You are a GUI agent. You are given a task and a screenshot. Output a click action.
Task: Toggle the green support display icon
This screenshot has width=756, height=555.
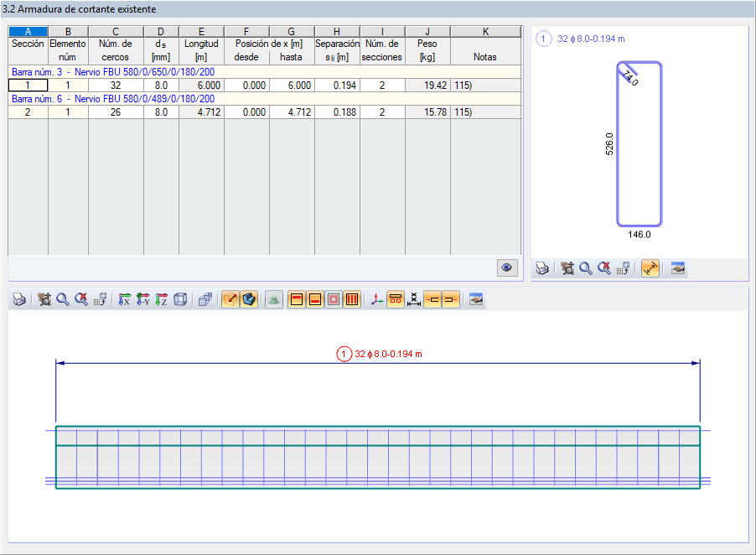pyautogui.click(x=274, y=299)
